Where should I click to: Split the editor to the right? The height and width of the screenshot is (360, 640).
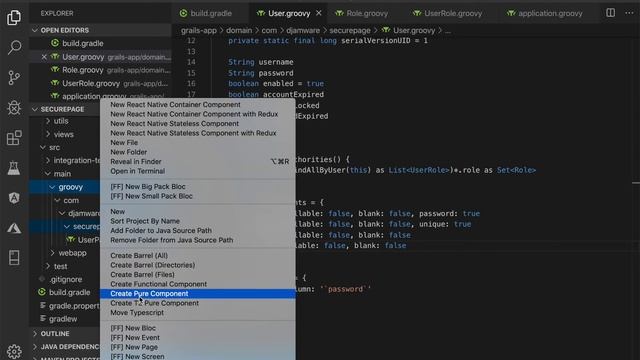610,13
